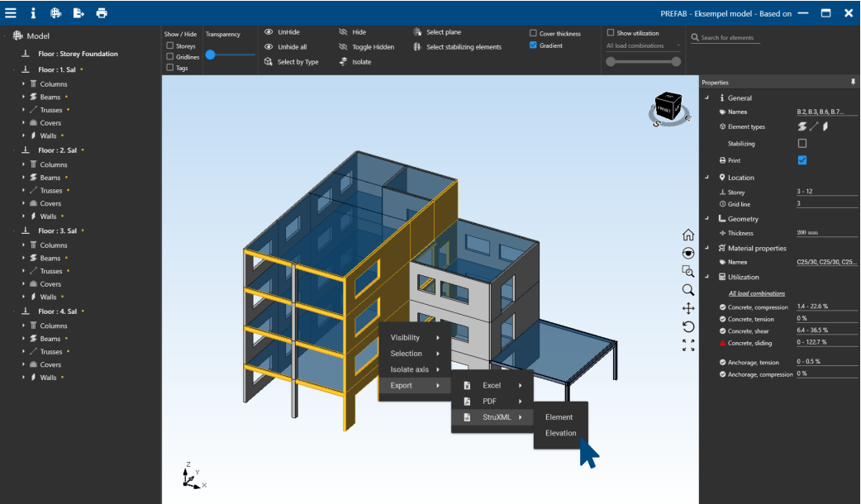
Task: Tick the Stabilizing checkbox in Properties
Action: point(802,143)
